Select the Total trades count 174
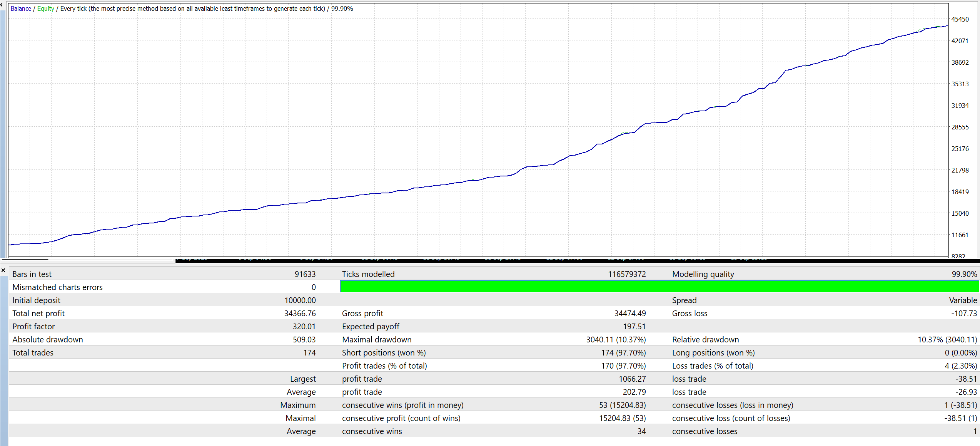The width and height of the screenshot is (980, 446). click(309, 353)
